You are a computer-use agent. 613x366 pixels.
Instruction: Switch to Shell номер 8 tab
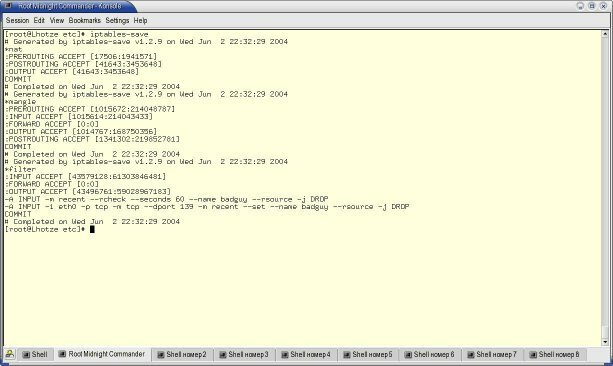pyautogui.click(x=555, y=355)
